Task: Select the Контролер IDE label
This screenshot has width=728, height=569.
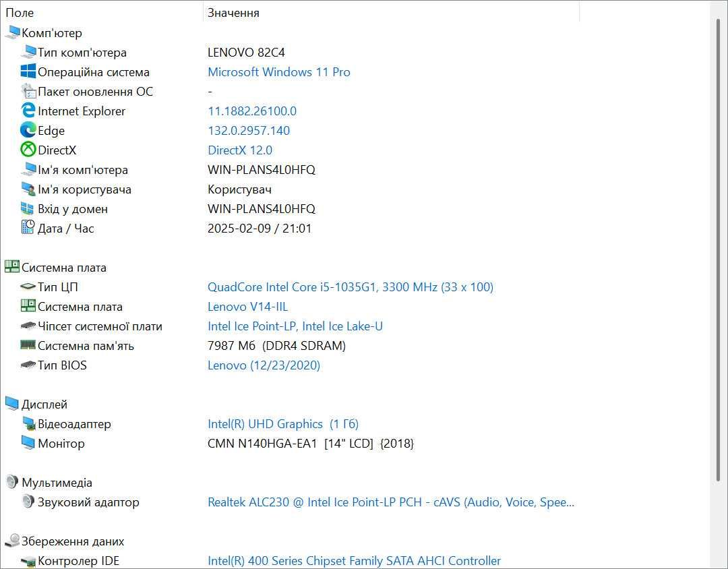Action: 78,561
